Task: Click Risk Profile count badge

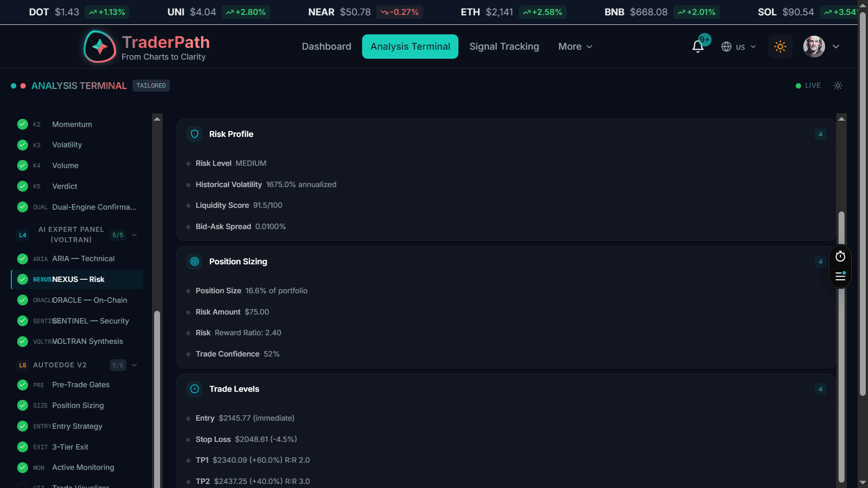Action: [x=820, y=134]
